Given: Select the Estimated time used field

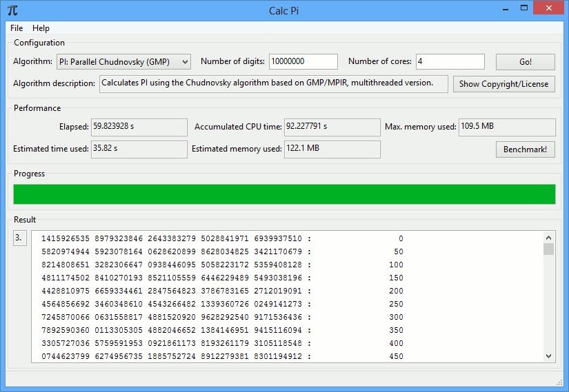Looking at the screenshot, I should (x=139, y=149).
